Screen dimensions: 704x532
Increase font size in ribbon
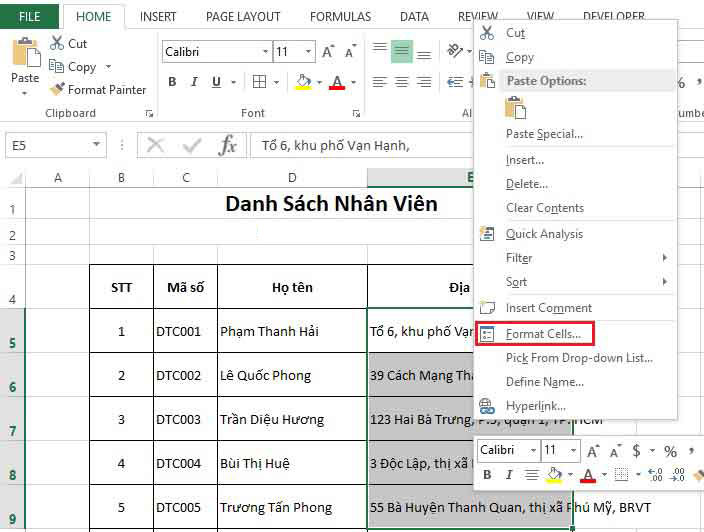[328, 52]
